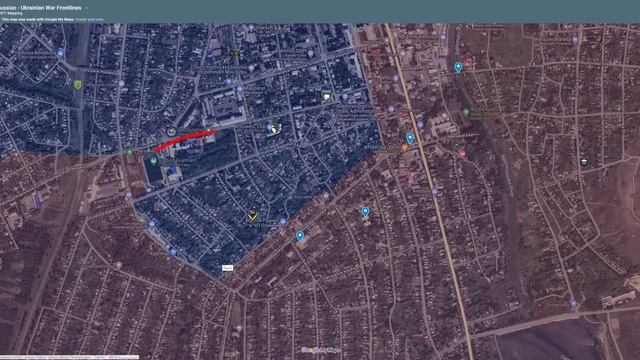Image resolution: width=640 pixels, height=360 pixels.
Task: Select the small green pin left of the red line
Action: [130, 152]
